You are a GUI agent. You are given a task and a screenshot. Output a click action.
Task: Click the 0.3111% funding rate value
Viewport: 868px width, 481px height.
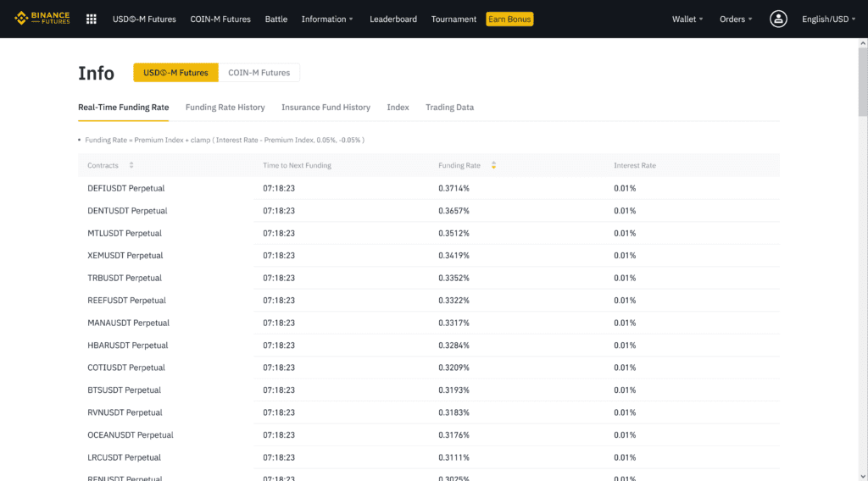[453, 457]
